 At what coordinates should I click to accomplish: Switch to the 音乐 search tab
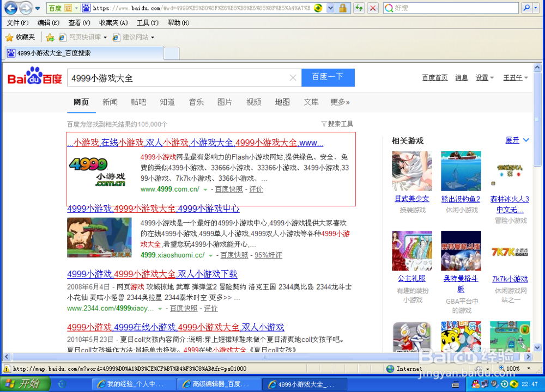point(196,102)
